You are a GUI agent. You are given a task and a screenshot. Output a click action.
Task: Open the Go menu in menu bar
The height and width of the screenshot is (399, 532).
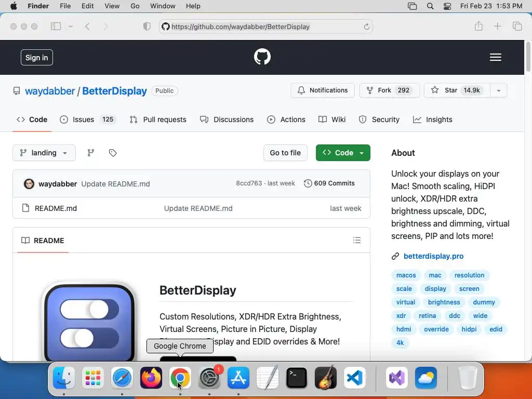(x=135, y=6)
